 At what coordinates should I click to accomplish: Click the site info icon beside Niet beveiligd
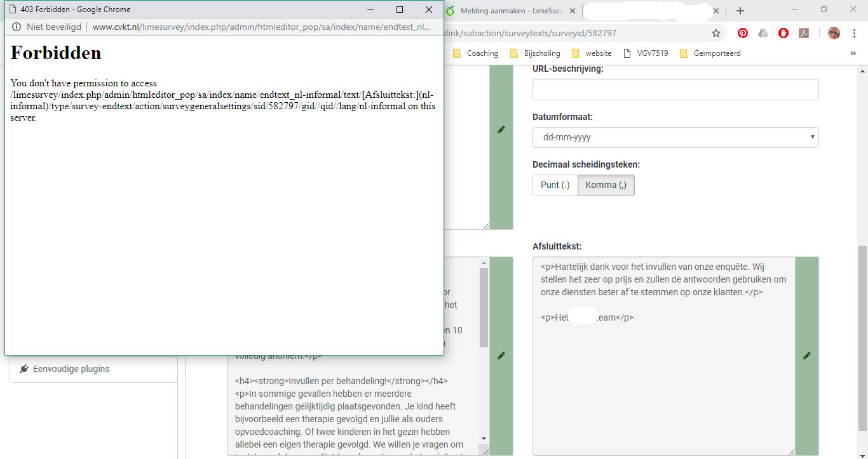(x=16, y=27)
